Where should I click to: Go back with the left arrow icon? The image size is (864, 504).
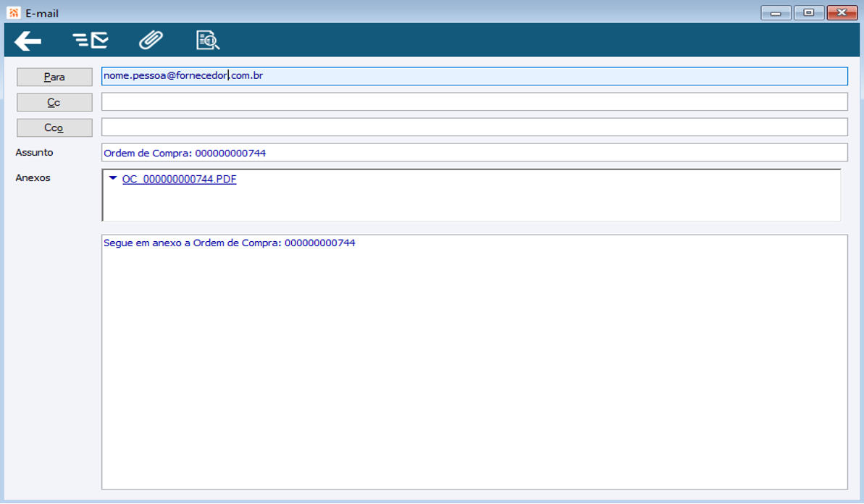click(28, 41)
